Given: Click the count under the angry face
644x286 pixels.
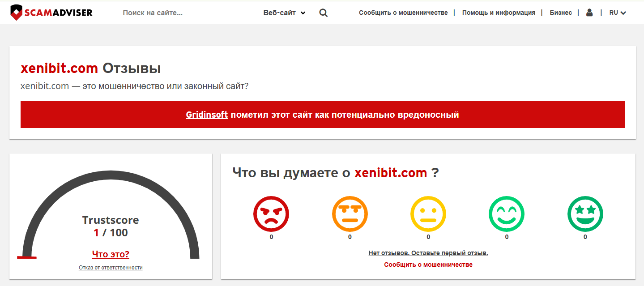Looking at the screenshot, I should (x=271, y=237).
